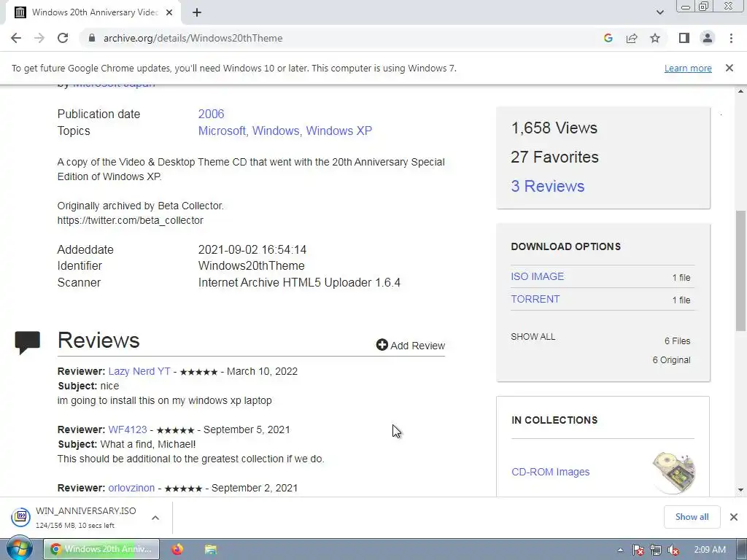
Task: Open the Action Center flag icon
Action: [638, 550]
